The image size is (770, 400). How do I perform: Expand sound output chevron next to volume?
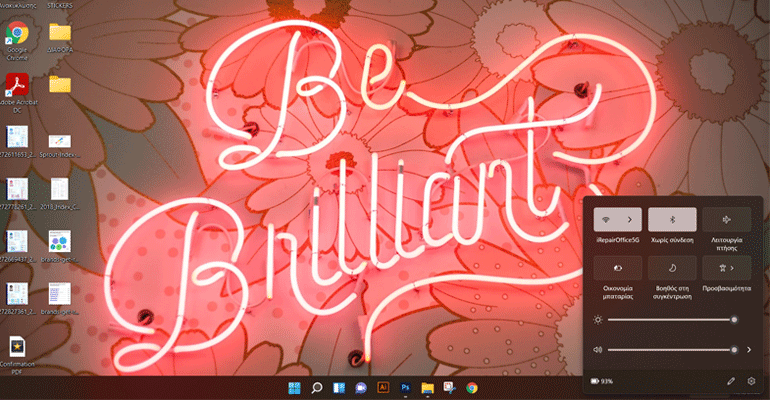click(x=749, y=350)
